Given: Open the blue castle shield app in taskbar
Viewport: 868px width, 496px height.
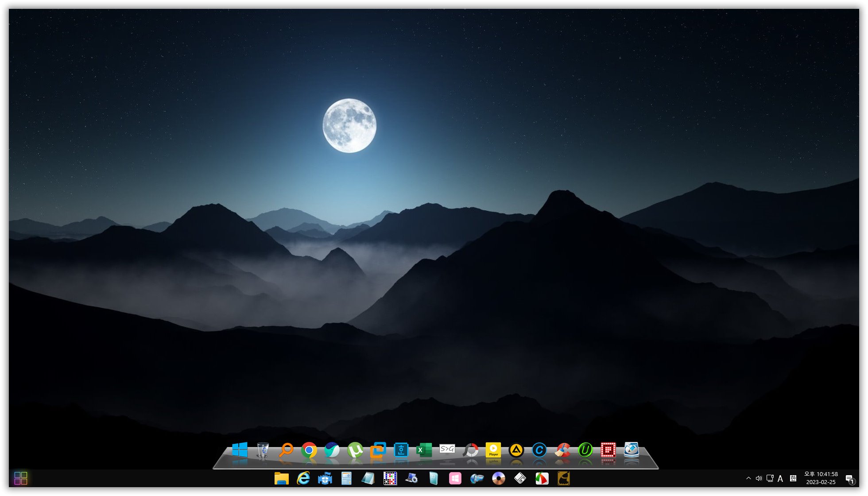Looking at the screenshot, I should coord(325,478).
